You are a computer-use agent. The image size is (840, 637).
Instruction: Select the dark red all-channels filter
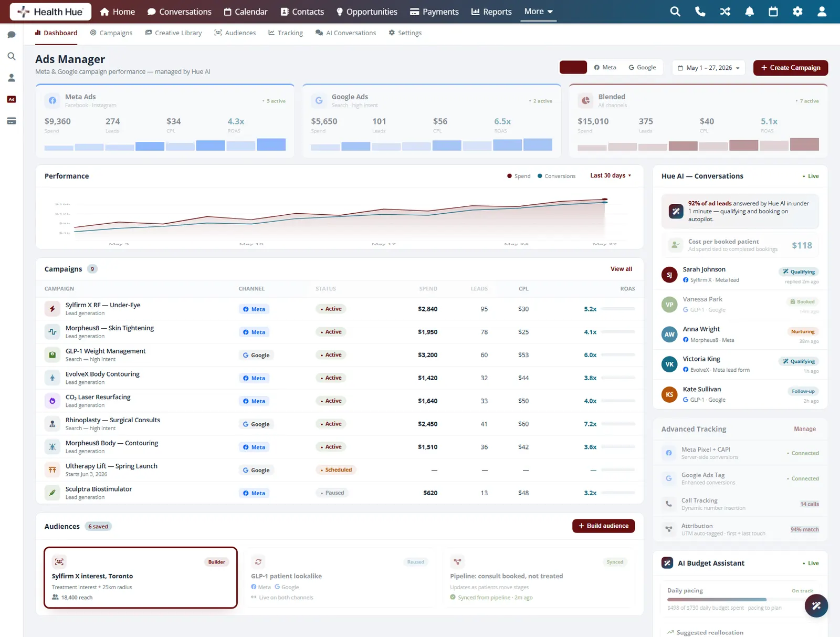point(573,67)
